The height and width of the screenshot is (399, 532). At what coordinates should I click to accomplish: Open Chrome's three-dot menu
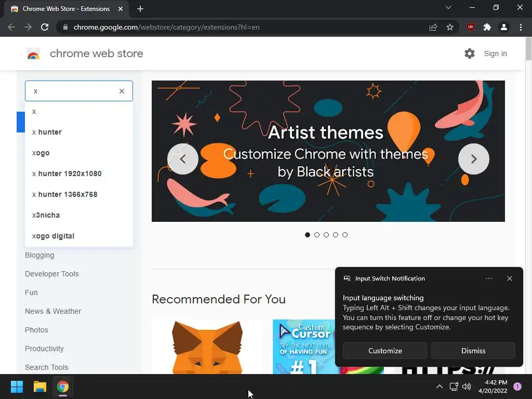pos(521,27)
